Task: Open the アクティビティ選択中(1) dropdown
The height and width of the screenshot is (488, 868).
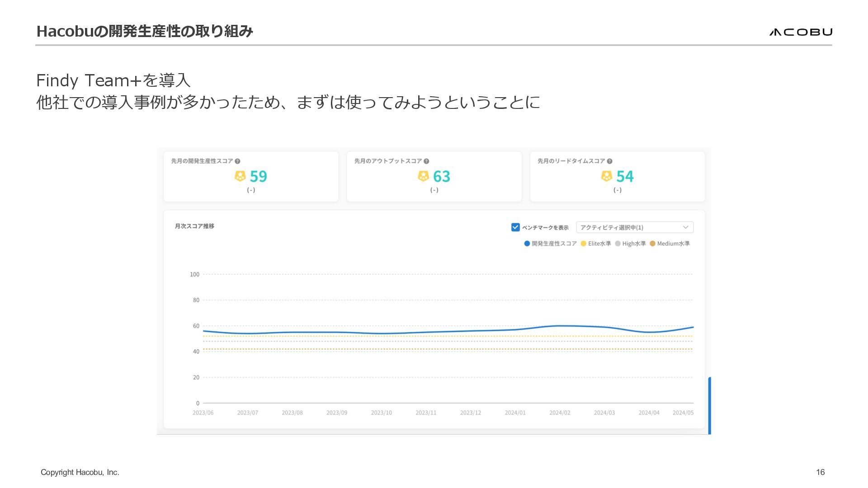Action: [635, 227]
